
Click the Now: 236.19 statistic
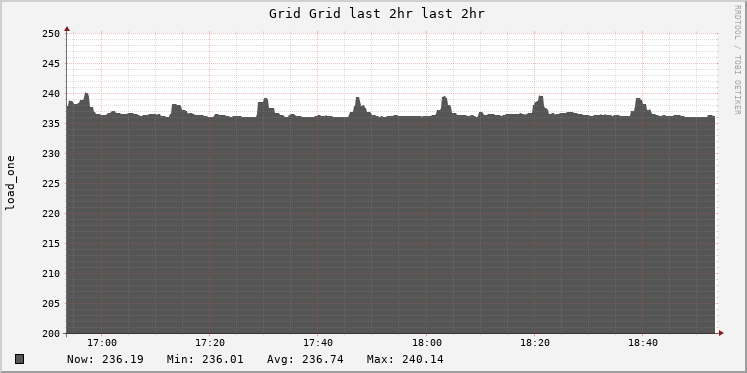(x=105, y=359)
